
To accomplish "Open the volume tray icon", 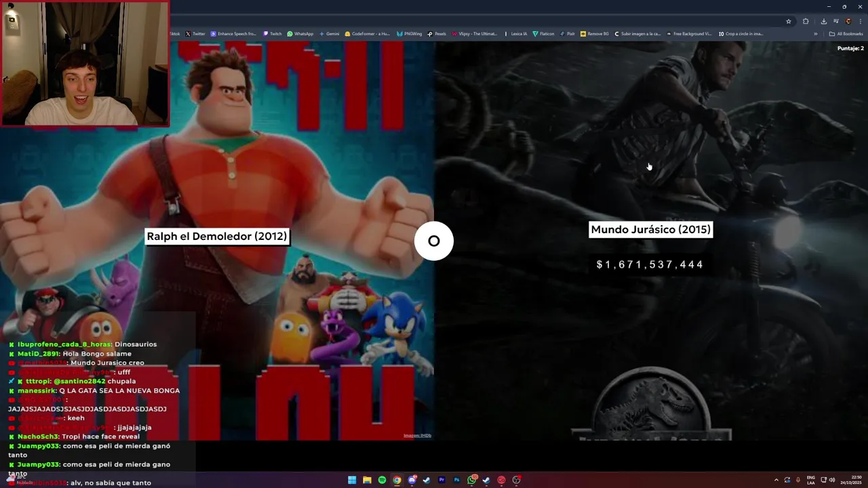I will pos(832,480).
